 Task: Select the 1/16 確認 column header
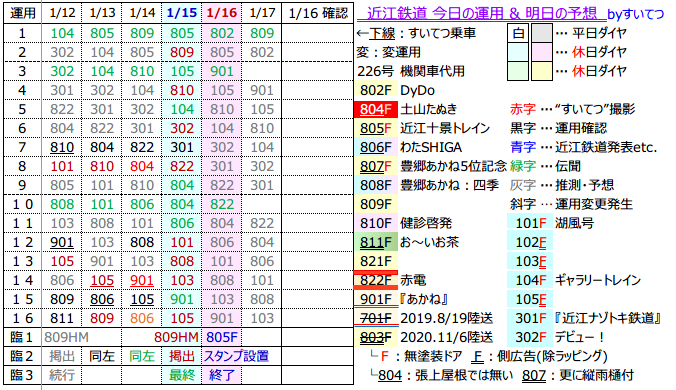[318, 13]
